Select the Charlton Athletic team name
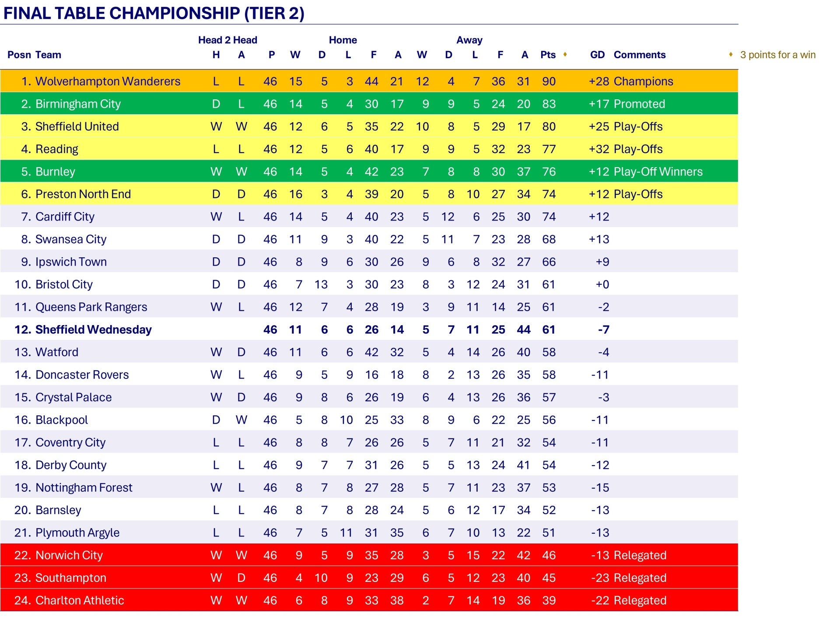This screenshot has height=634, width=840. (80, 600)
